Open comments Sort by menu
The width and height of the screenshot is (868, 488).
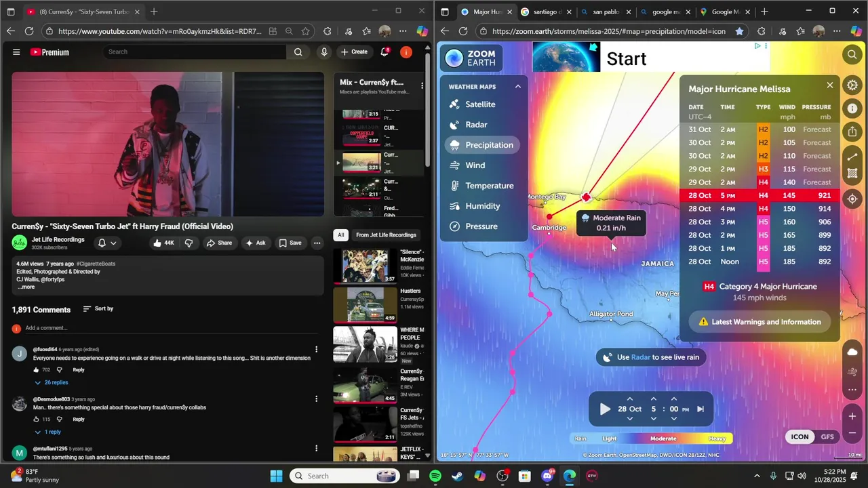click(98, 308)
